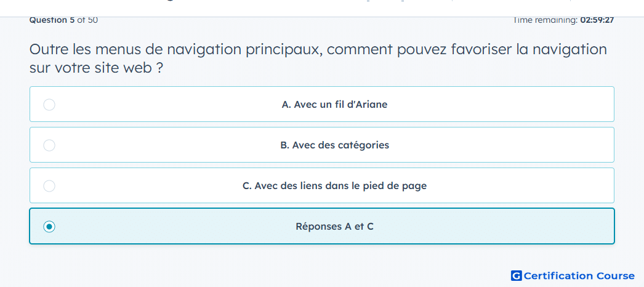Screen dimensions: 644x287
Task: Click 'C. Avec des liens dans le pied de page'
Action: 334,186
